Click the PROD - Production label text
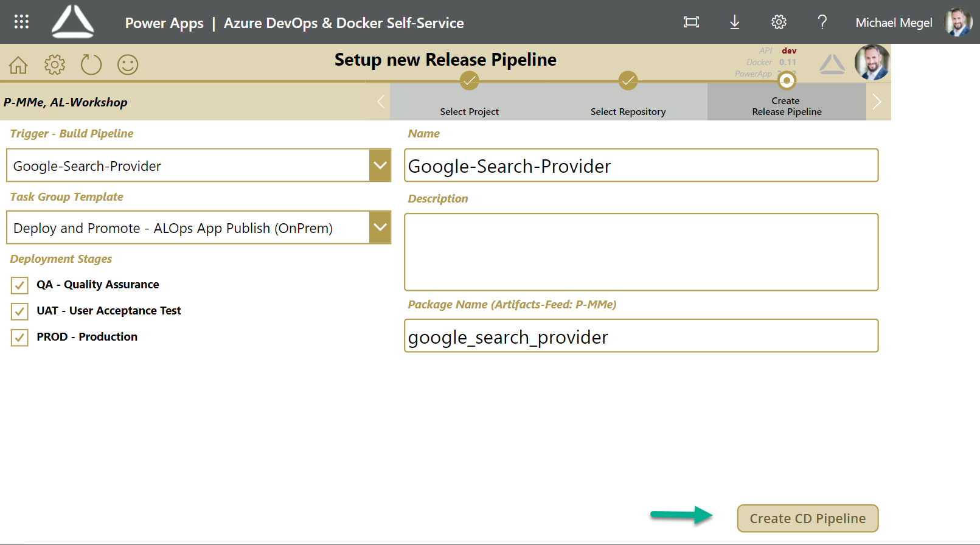The width and height of the screenshot is (980, 545). coord(87,336)
